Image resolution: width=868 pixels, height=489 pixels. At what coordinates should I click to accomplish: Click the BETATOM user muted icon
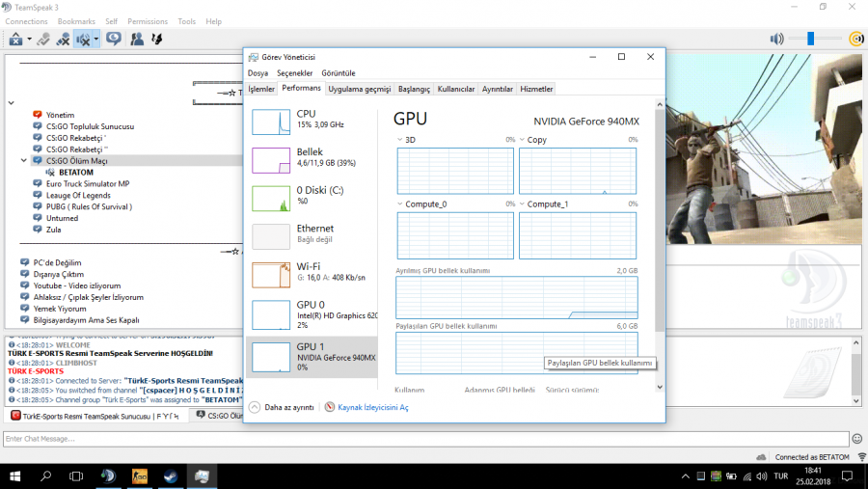(50, 173)
